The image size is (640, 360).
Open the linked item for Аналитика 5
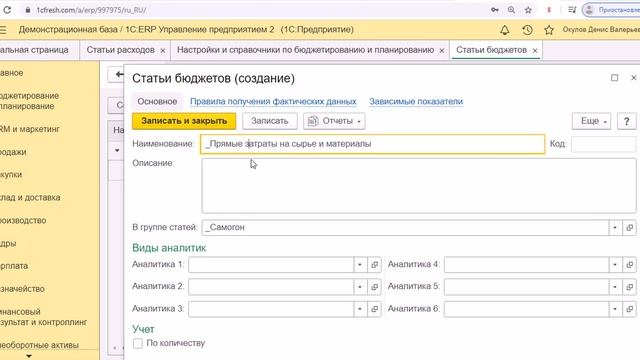pos(629,287)
